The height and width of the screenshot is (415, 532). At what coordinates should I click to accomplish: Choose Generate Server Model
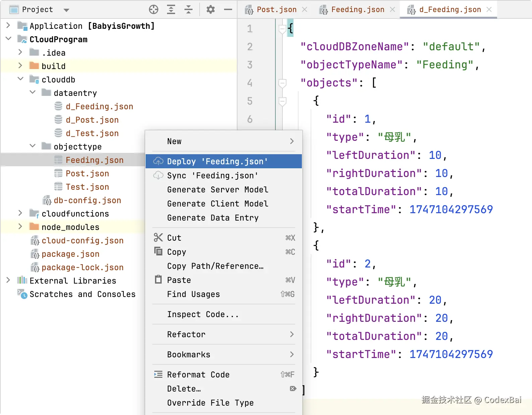(x=224, y=189)
